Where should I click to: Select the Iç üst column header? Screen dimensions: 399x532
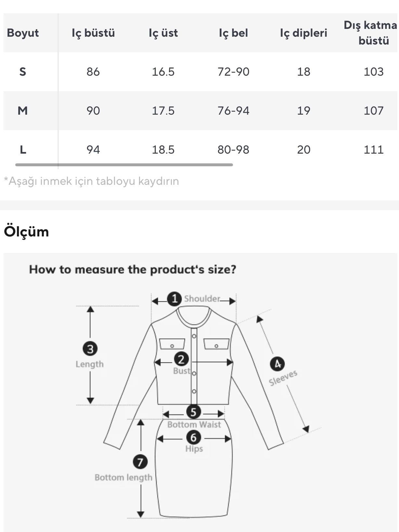click(163, 33)
